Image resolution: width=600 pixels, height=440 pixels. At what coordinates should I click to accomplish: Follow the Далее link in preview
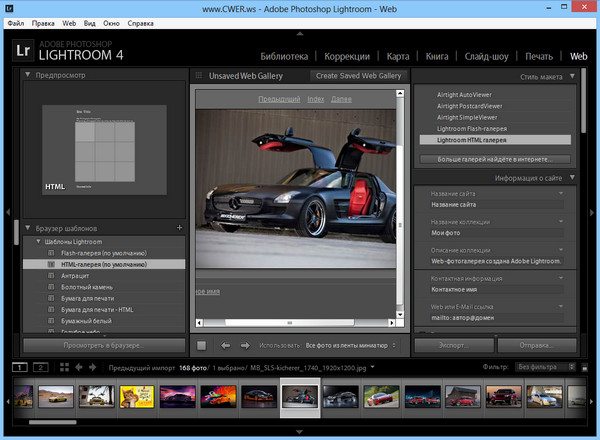pyautogui.click(x=341, y=99)
